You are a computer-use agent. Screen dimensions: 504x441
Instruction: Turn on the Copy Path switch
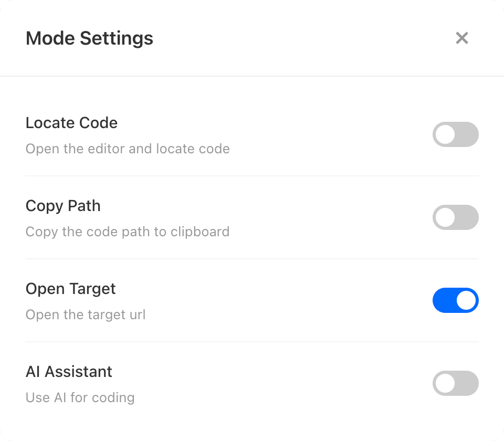coord(455,217)
